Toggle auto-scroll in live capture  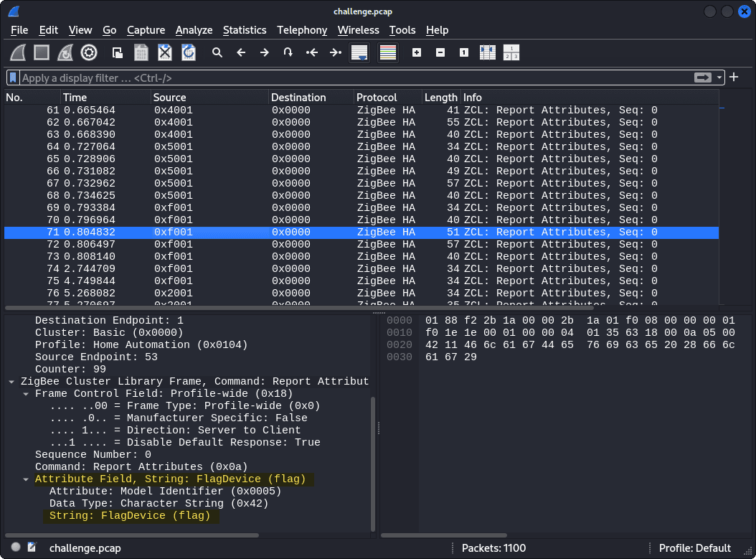pyautogui.click(x=359, y=52)
